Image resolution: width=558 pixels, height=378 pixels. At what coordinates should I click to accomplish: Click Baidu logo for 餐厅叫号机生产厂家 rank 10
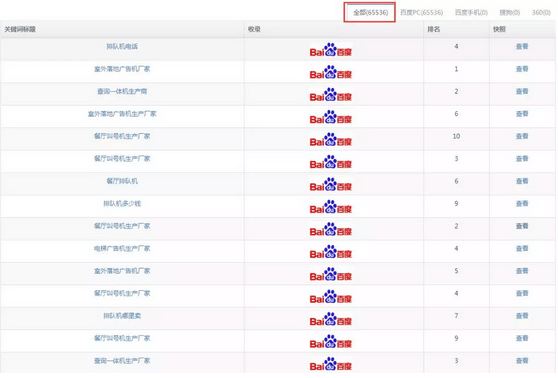tap(331, 140)
